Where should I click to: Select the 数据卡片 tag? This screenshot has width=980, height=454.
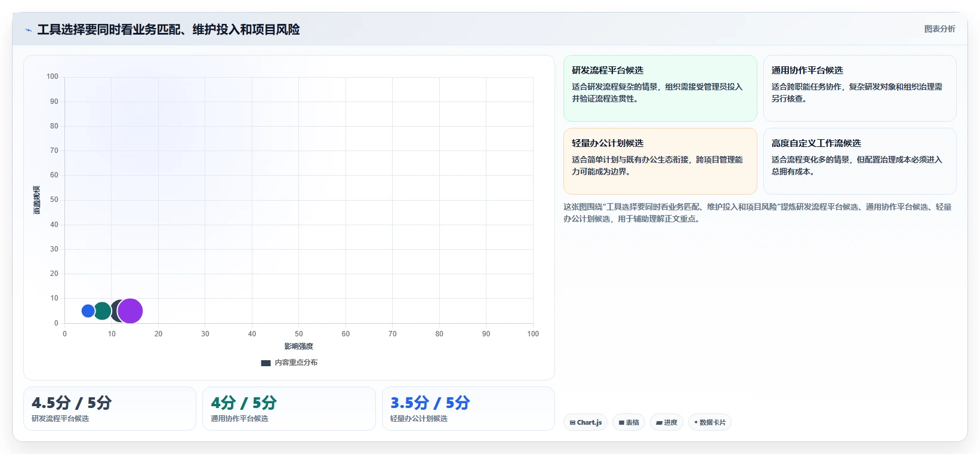tap(710, 422)
